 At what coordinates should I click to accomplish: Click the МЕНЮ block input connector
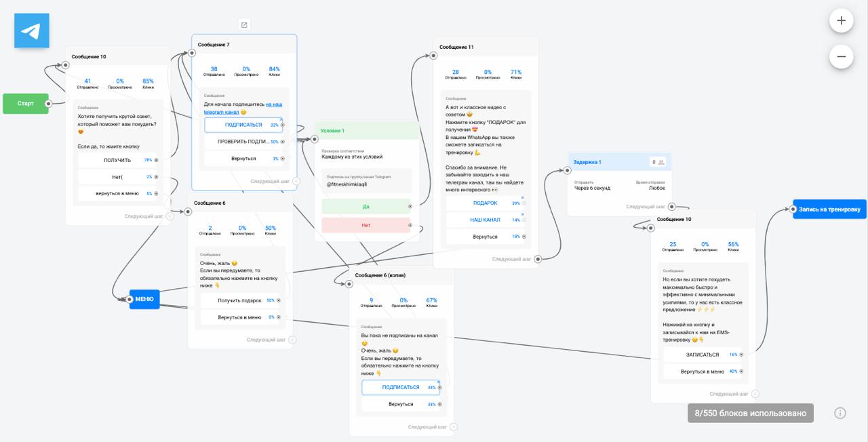(x=130, y=299)
